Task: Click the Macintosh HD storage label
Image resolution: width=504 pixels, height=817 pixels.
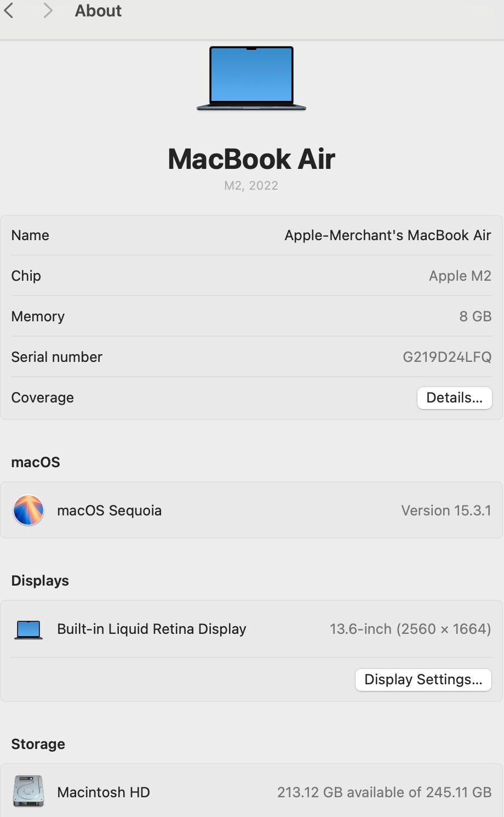Action: pyautogui.click(x=104, y=792)
